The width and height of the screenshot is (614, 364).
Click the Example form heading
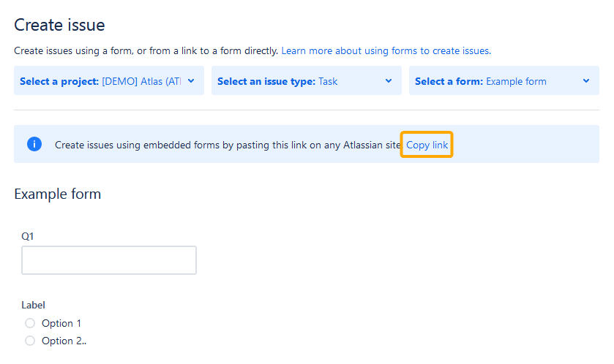click(58, 194)
